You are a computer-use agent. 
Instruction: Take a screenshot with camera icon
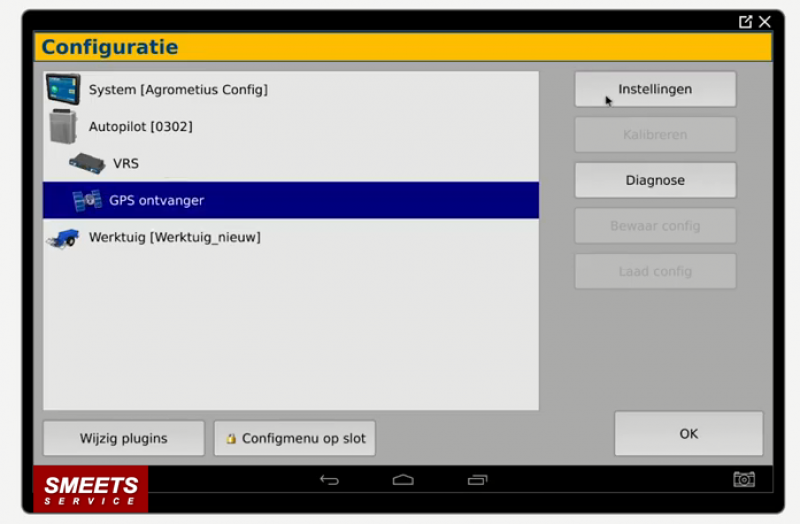pos(744,480)
